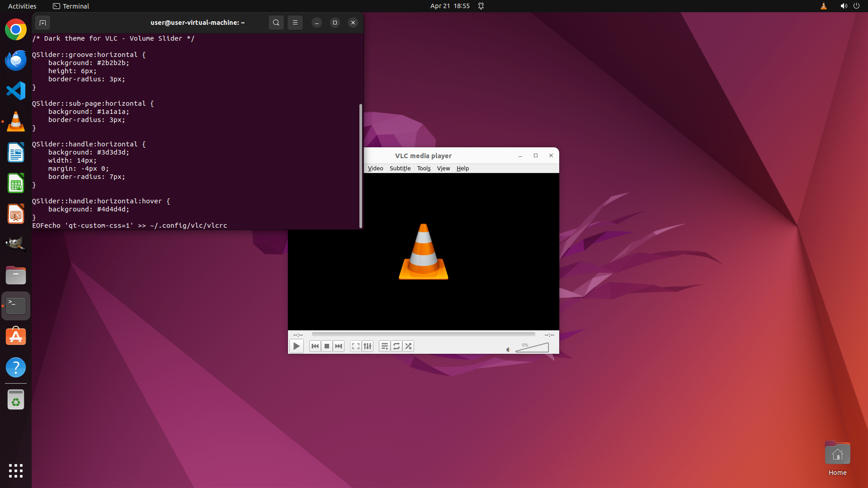
Task: Open VLC extended settings equalizer icon
Action: [x=368, y=346]
